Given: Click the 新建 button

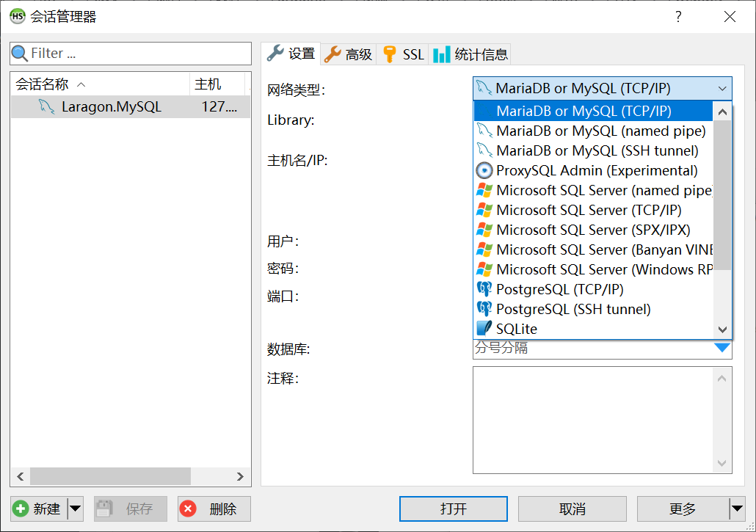Looking at the screenshot, I should [x=39, y=509].
